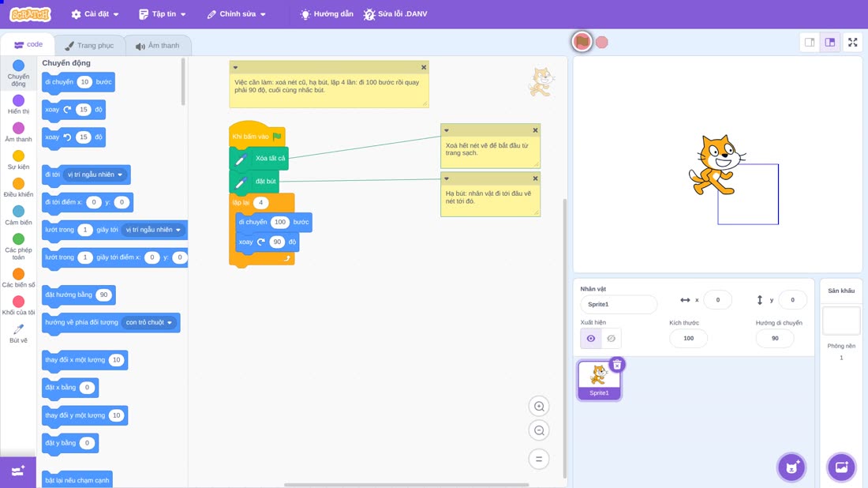Open the choose a backdrop button
This screenshot has height=488, width=868.
click(x=841, y=467)
